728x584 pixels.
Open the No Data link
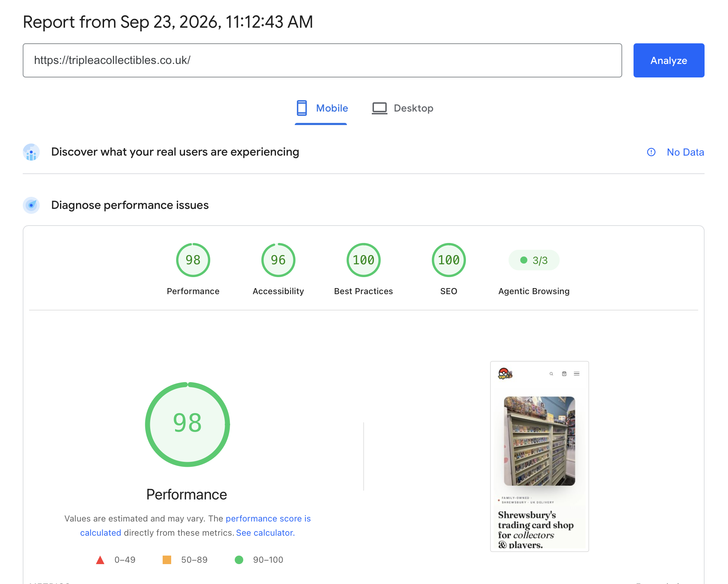tap(685, 152)
